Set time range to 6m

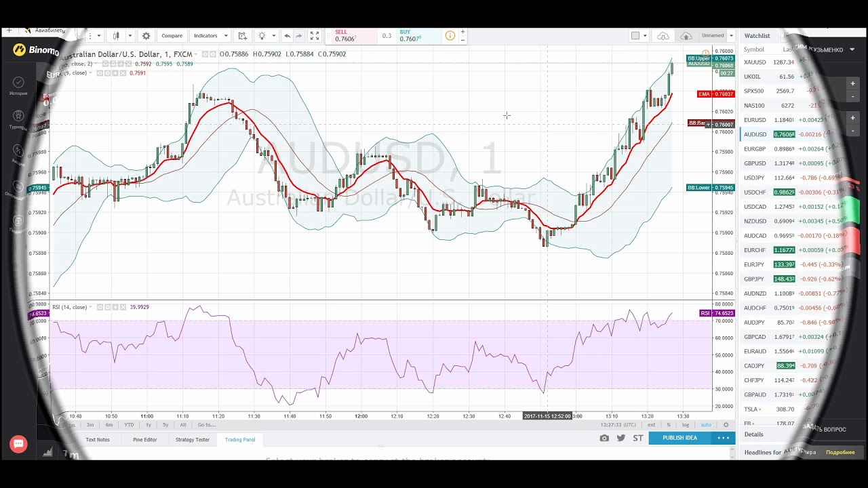click(109, 425)
